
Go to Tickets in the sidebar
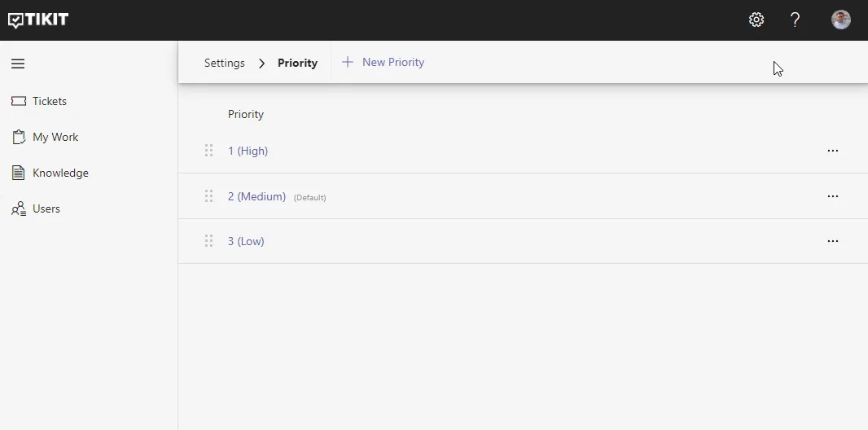coord(50,101)
